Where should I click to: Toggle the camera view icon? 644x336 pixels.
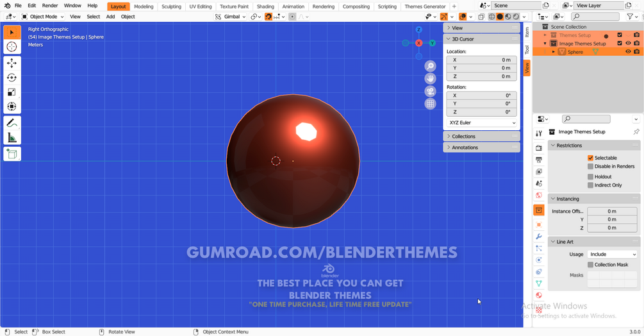[x=430, y=91]
